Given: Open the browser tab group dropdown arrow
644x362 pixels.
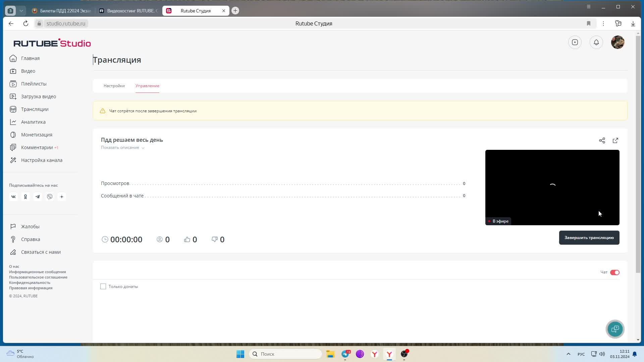Looking at the screenshot, I should click(21, 11).
